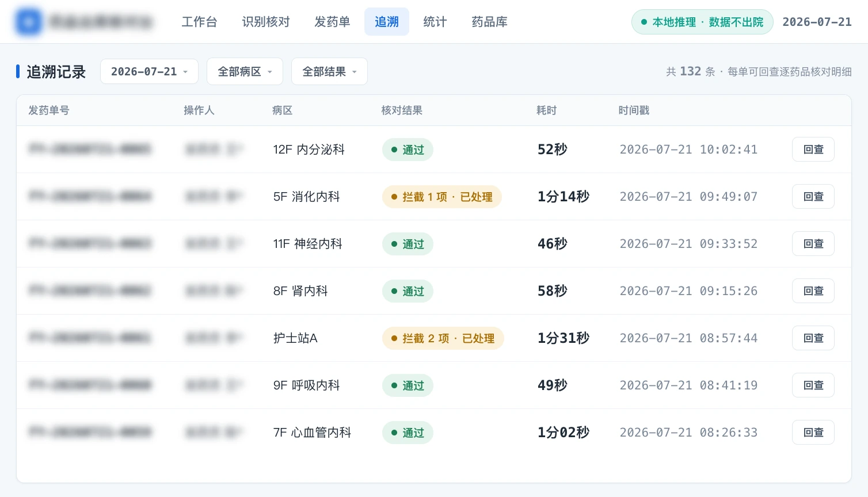The width and height of the screenshot is (868, 497).
Task: Click the 操作人 column header
Action: coord(199,110)
